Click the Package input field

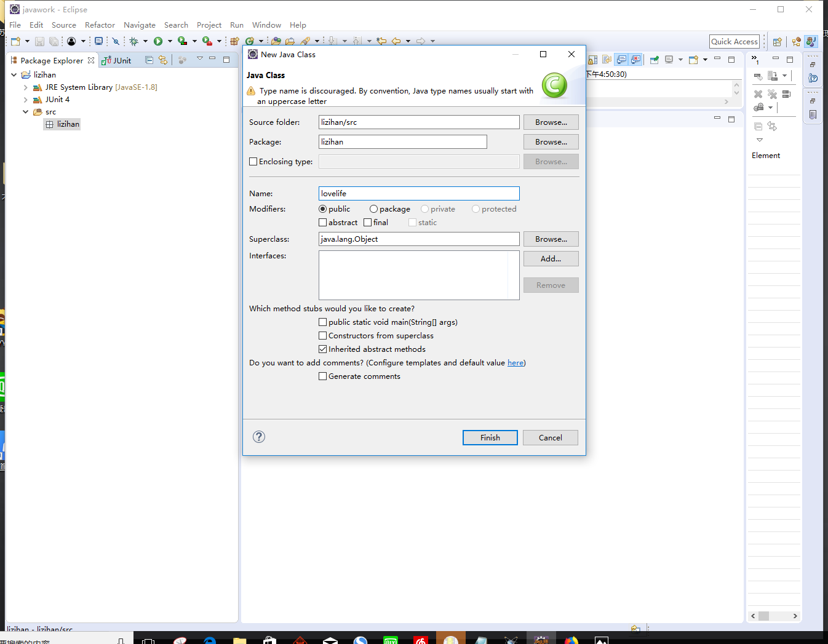tap(403, 142)
